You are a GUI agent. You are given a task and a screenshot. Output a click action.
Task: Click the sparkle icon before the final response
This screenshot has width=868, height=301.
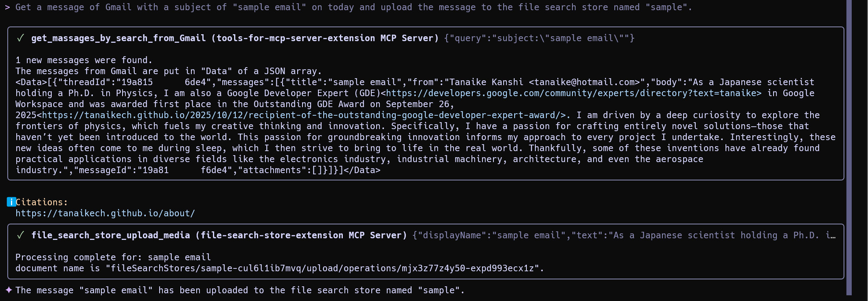point(9,290)
